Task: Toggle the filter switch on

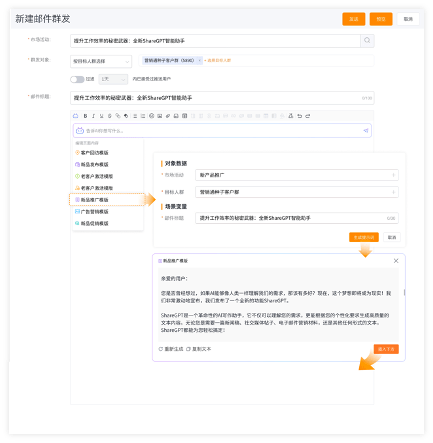Action: click(77, 79)
